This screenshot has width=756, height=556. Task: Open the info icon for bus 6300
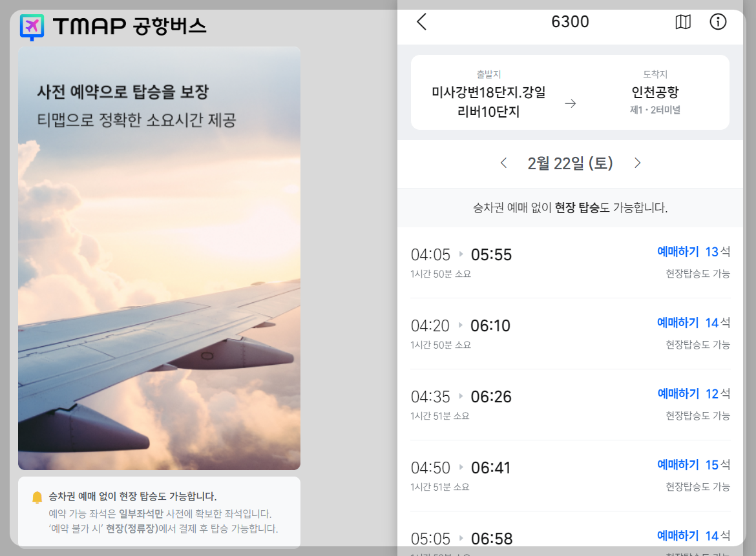718,22
